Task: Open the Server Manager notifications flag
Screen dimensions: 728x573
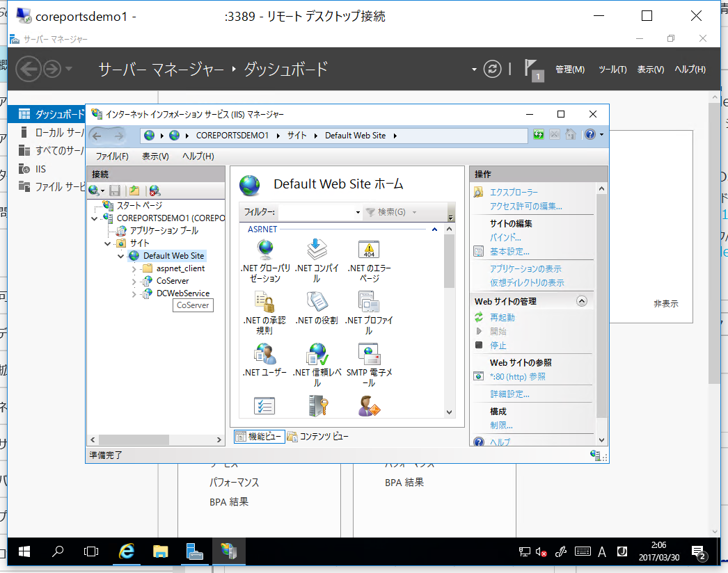Action: tap(533, 70)
